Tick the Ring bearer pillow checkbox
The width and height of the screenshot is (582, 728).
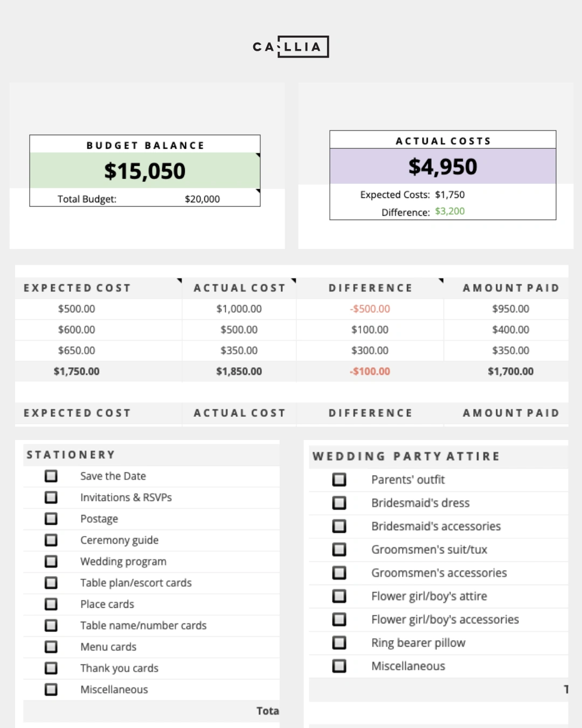click(339, 643)
